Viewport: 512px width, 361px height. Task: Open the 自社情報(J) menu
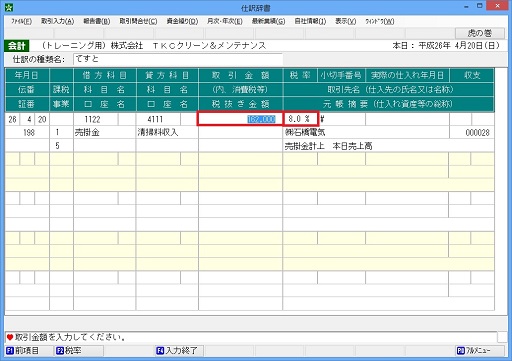click(x=310, y=21)
